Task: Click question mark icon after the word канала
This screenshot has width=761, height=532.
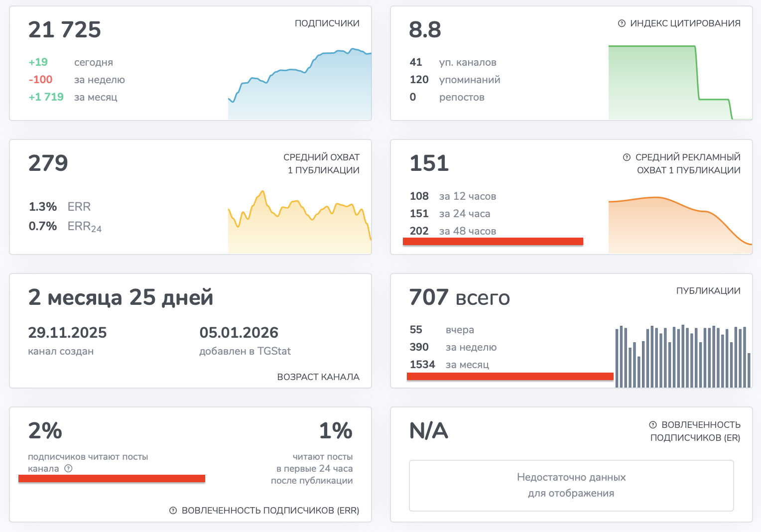Action: point(69,468)
